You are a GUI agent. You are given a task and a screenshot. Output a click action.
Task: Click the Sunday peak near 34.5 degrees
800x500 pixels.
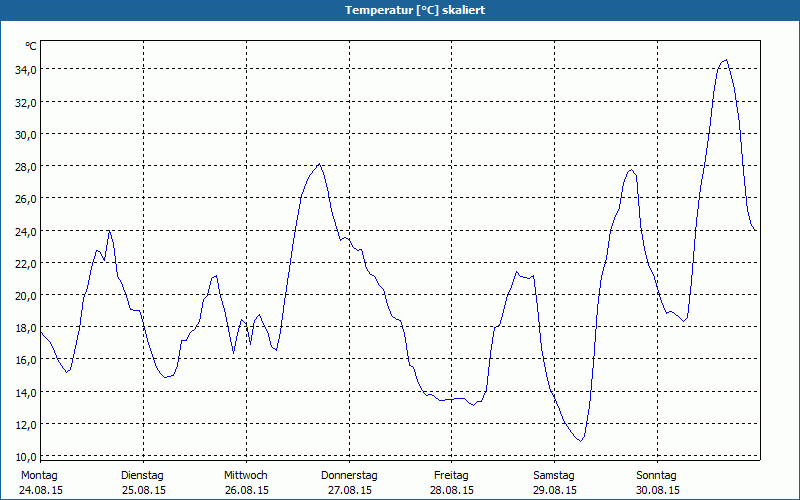pyautogui.click(x=726, y=60)
